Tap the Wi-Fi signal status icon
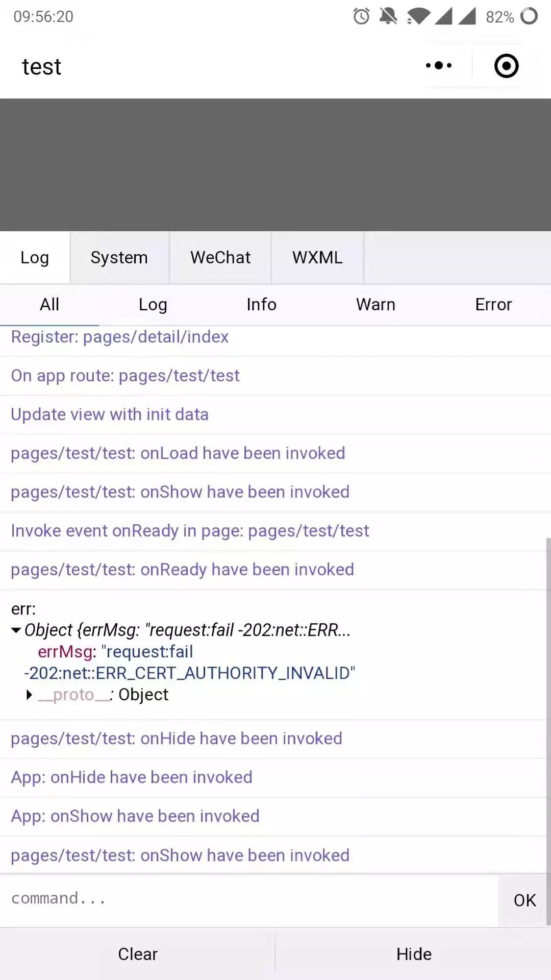Viewport: 551px width, 980px height. [x=418, y=16]
